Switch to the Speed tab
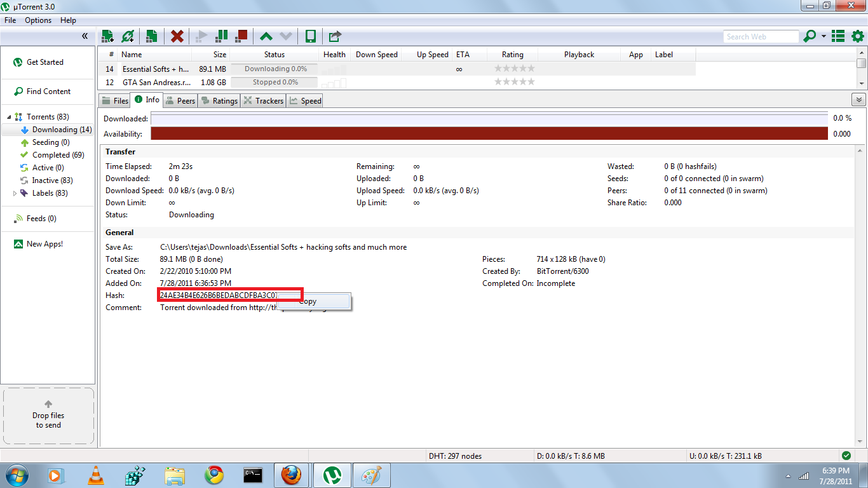The width and height of the screenshot is (868, 488). click(305, 100)
